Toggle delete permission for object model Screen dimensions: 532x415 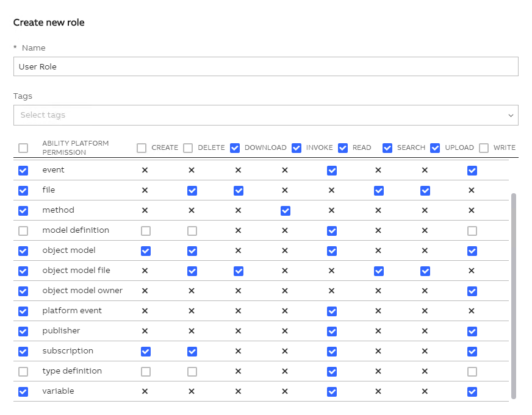point(192,251)
